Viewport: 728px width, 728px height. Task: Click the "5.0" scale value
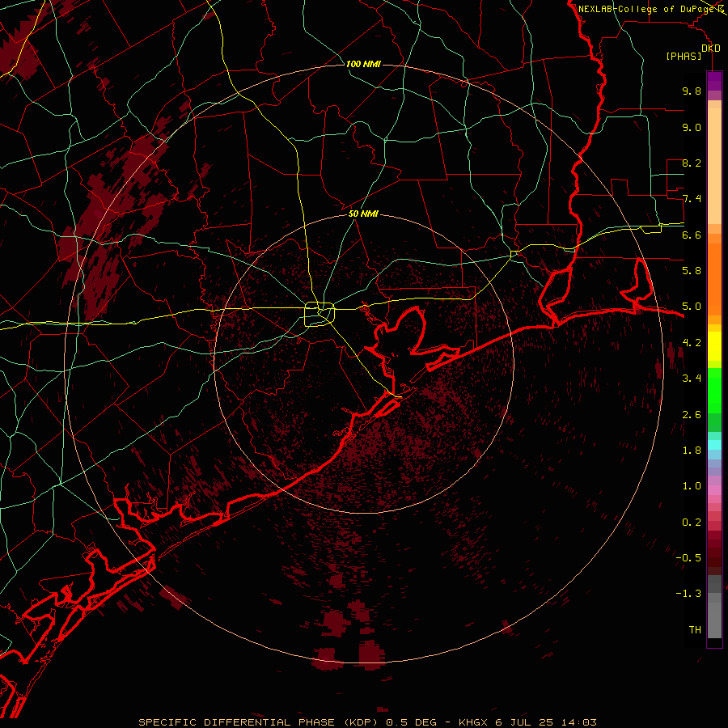pos(692,307)
